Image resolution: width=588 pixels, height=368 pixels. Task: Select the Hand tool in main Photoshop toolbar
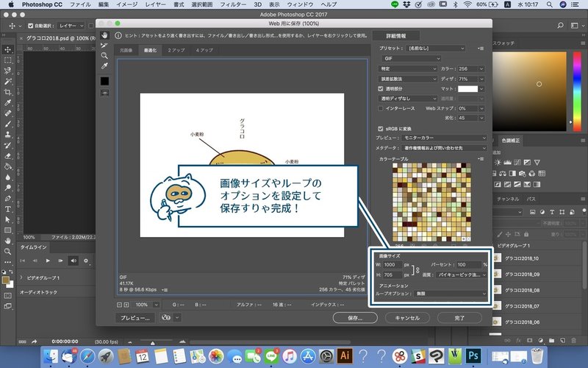pyautogui.click(x=7, y=241)
